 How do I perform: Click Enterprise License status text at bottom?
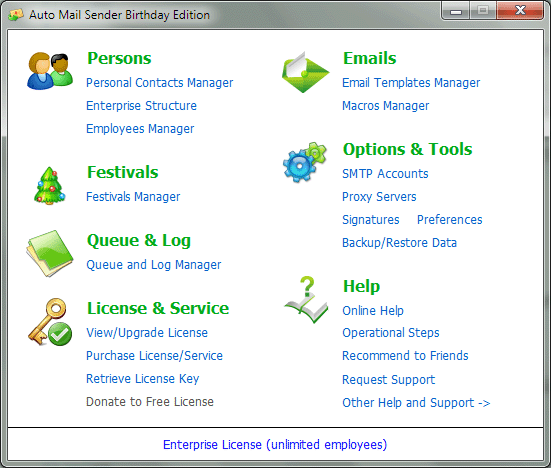275,445
